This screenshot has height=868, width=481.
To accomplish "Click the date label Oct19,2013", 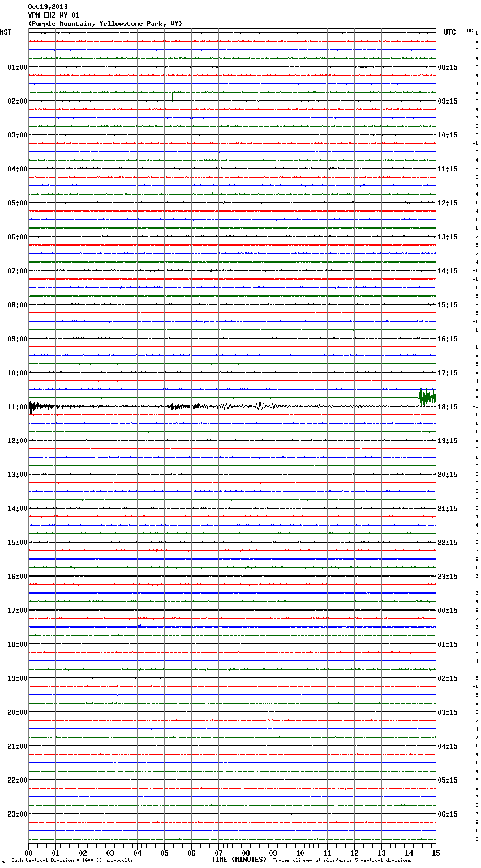I will tap(48, 7).
